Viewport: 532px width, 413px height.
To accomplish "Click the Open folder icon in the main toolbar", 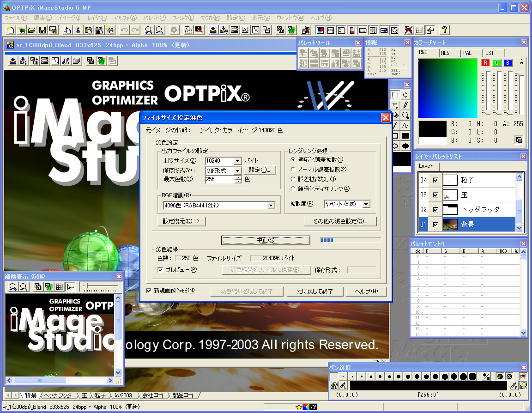I will [31, 30].
